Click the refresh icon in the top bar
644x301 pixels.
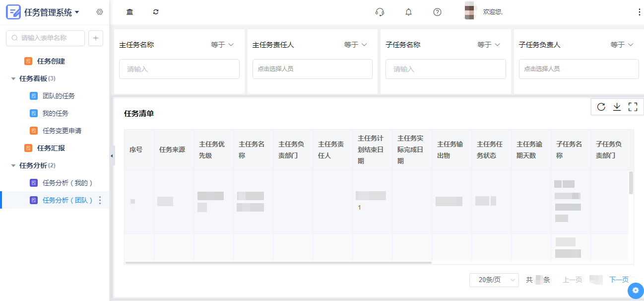[x=156, y=12]
